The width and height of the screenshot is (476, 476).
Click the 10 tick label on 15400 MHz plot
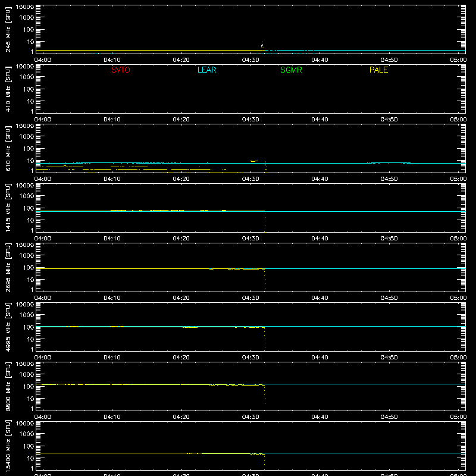(30, 458)
